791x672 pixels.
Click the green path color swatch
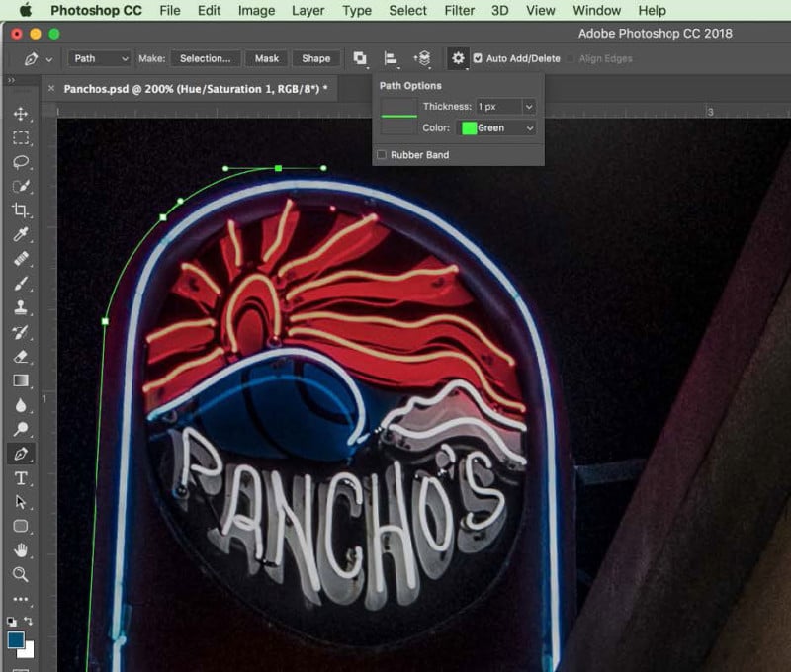tap(469, 128)
